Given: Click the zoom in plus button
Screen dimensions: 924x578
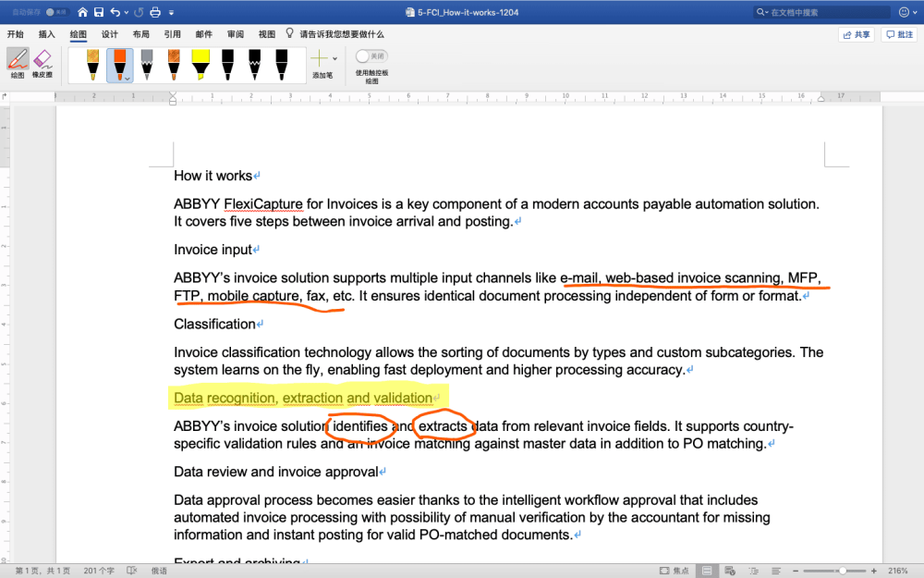Looking at the screenshot, I should click(874, 571).
